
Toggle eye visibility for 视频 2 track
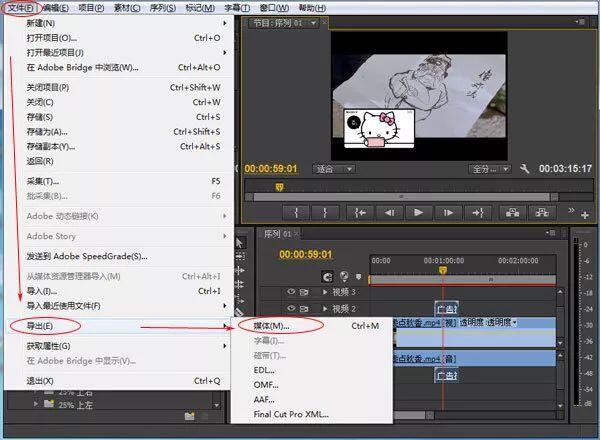coord(291,308)
